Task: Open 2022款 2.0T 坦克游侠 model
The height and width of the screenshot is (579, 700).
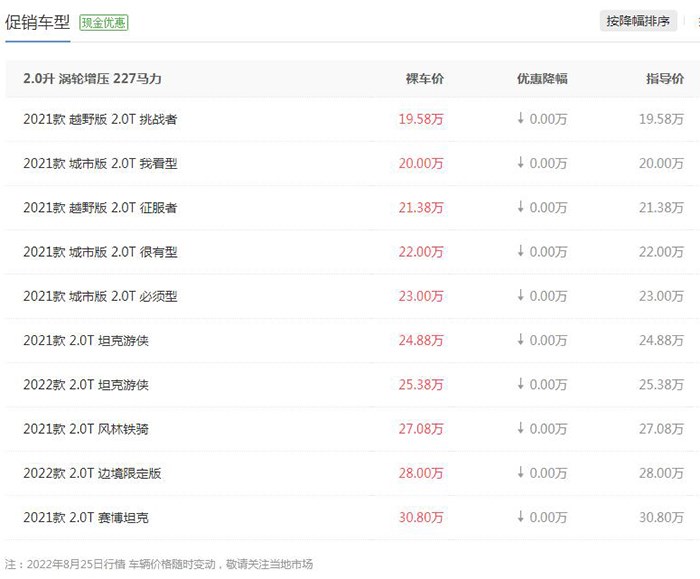Action: click(86, 385)
